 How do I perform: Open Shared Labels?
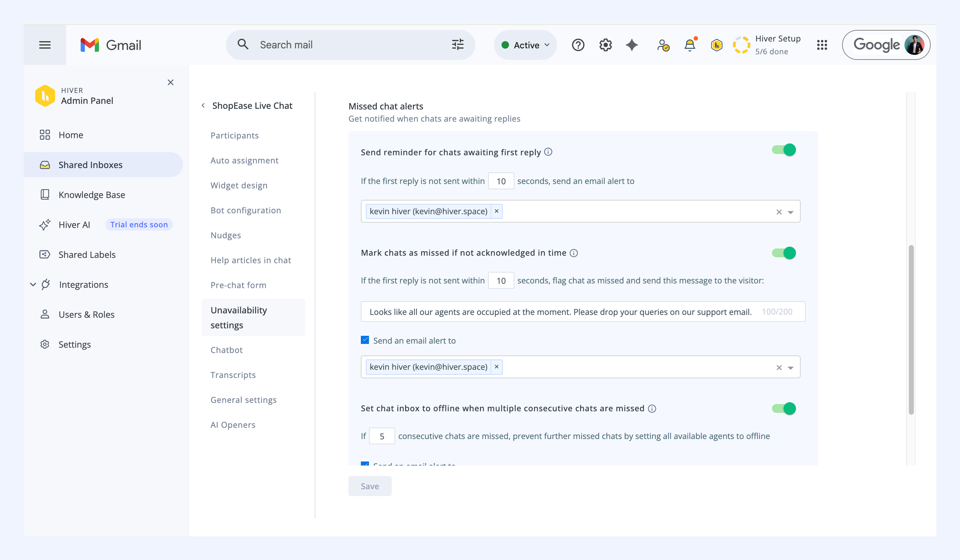pos(103,254)
